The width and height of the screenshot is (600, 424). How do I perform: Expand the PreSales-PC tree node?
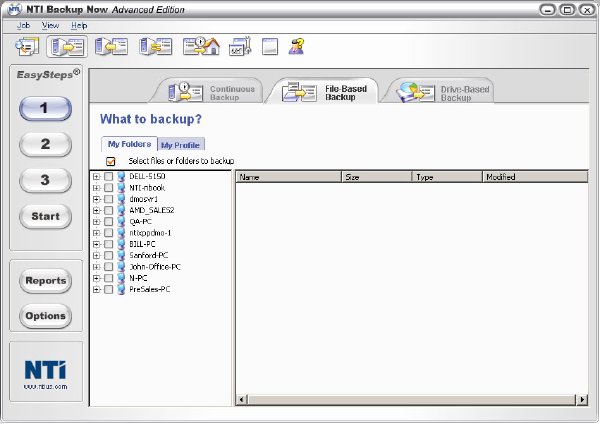[96, 289]
